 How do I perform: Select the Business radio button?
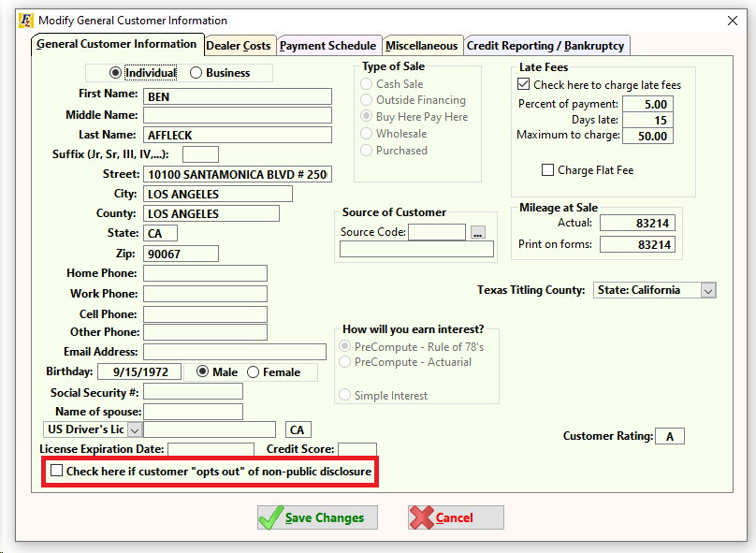tap(196, 73)
